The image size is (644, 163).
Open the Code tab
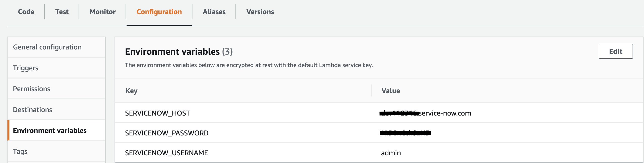point(26,12)
